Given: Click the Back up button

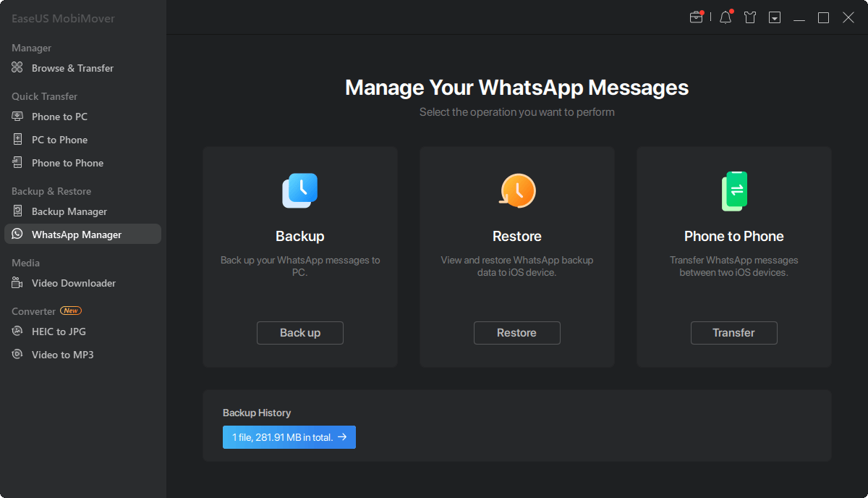Looking at the screenshot, I should [x=300, y=333].
